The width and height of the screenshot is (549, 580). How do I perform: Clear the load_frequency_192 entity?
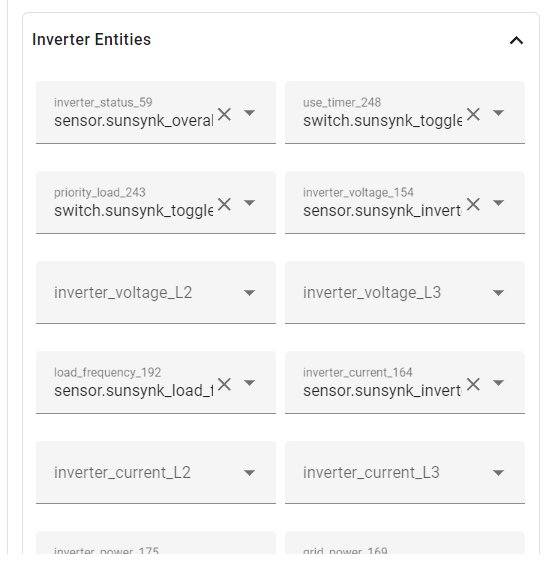[224, 384]
